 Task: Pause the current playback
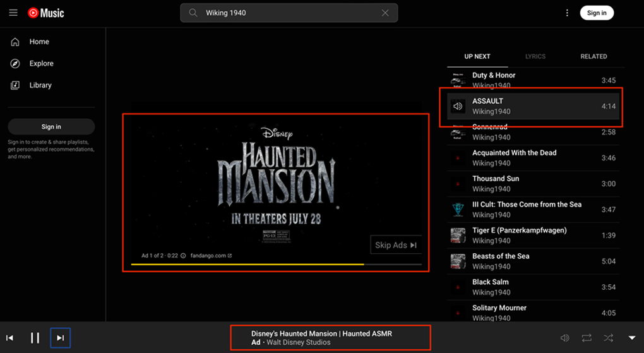tap(35, 338)
